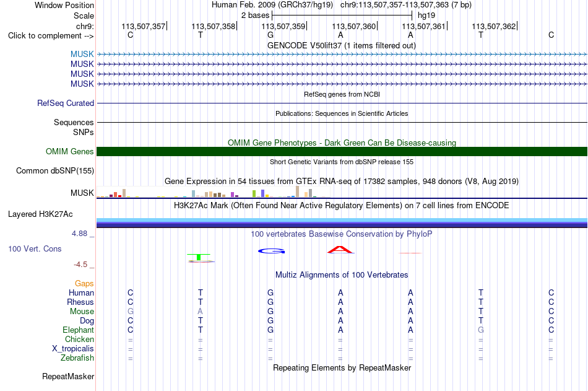The image size is (588, 391).
Task: Click the Window Position label
Action: pyautogui.click(x=64, y=5)
